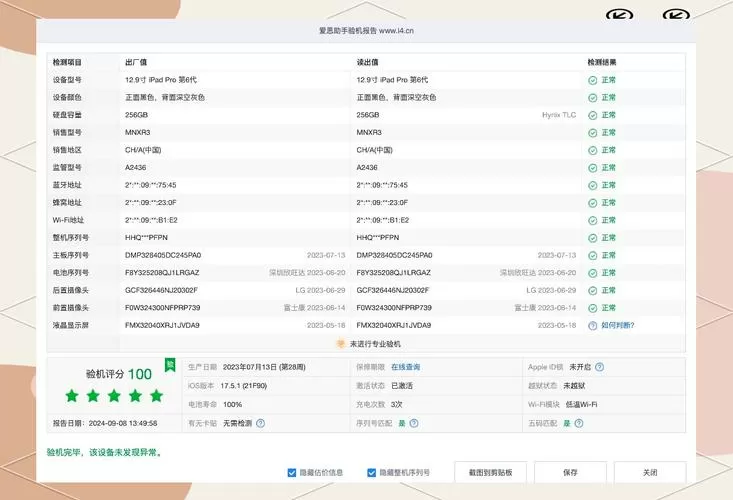Click the green check icon in 设备颜色 row
733x500 pixels.
(x=592, y=98)
